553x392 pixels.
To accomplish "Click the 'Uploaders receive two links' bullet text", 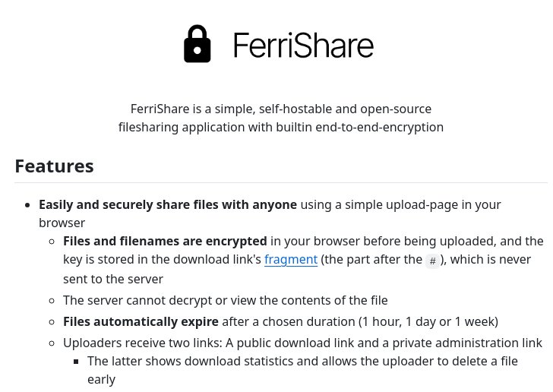I will pyautogui.click(x=302, y=343).
